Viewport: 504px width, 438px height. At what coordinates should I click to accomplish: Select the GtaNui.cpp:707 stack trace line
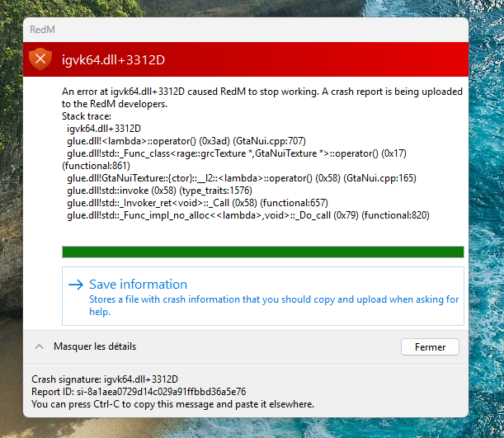click(186, 141)
